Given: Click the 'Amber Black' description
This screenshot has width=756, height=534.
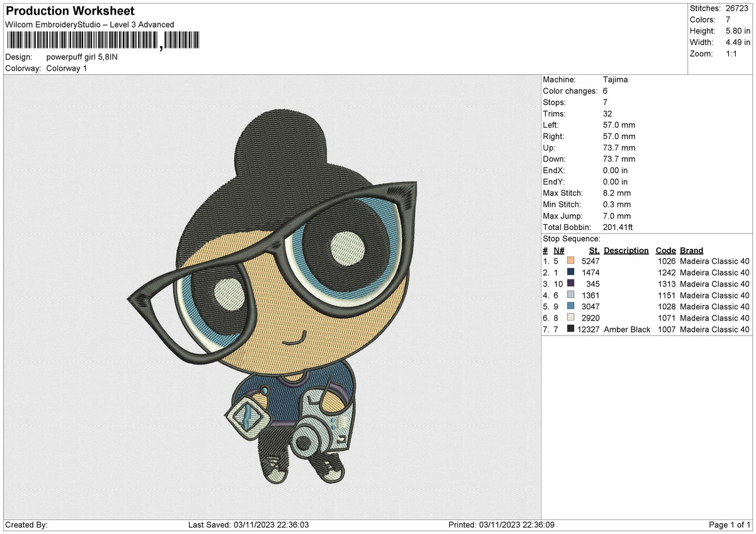Looking at the screenshot, I should click(627, 329).
